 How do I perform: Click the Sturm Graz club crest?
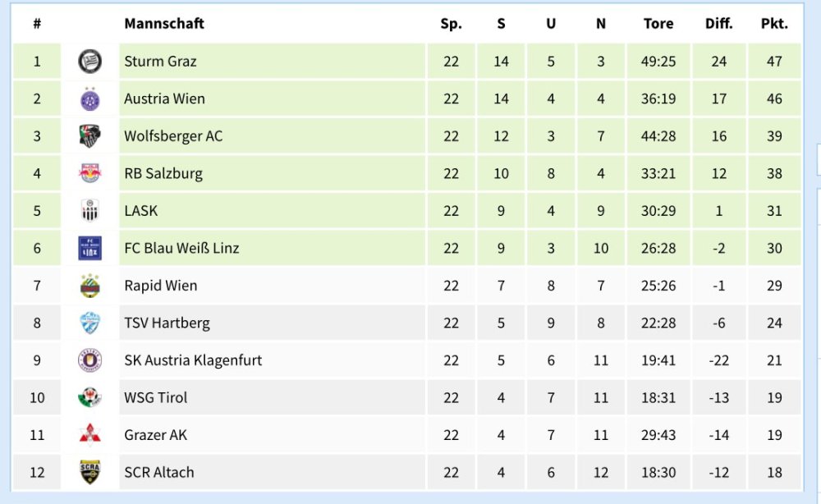click(x=89, y=62)
